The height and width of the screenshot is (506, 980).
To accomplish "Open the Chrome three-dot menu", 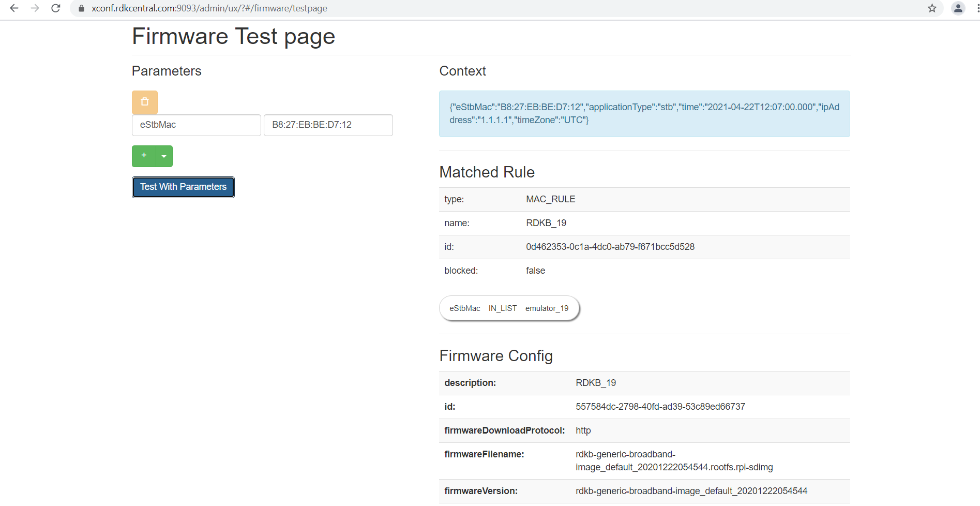I will pyautogui.click(x=977, y=8).
